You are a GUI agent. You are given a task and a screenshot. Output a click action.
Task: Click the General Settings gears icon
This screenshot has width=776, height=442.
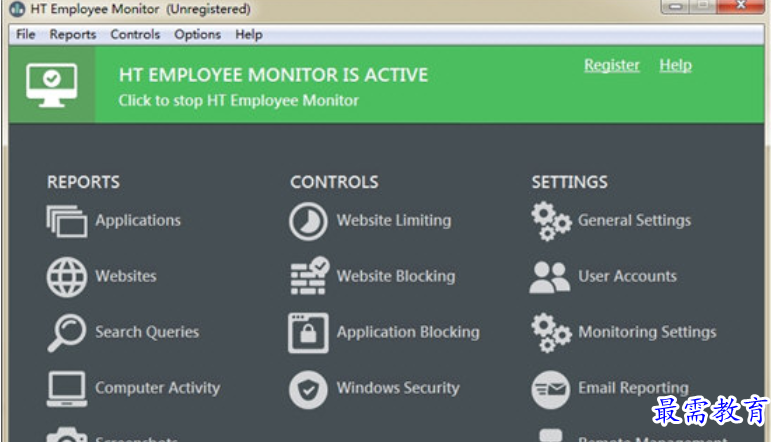[551, 221]
